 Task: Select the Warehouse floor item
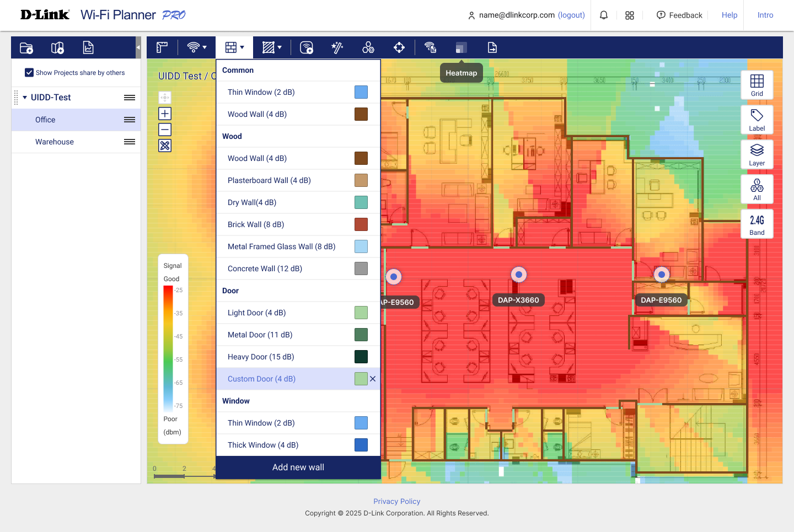point(76,142)
